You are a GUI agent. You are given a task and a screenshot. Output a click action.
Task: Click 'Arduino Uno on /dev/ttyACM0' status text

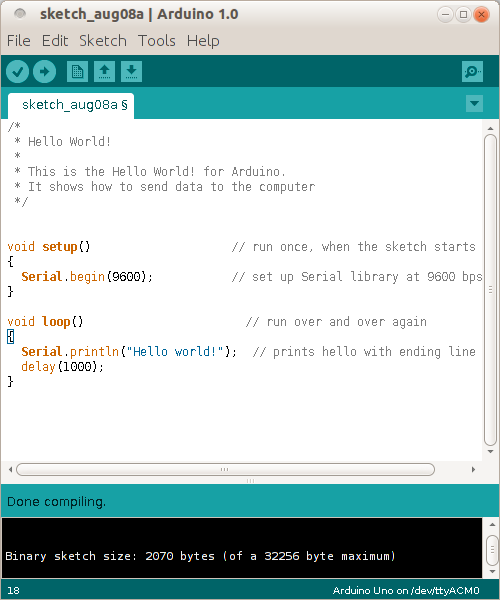pos(406,590)
